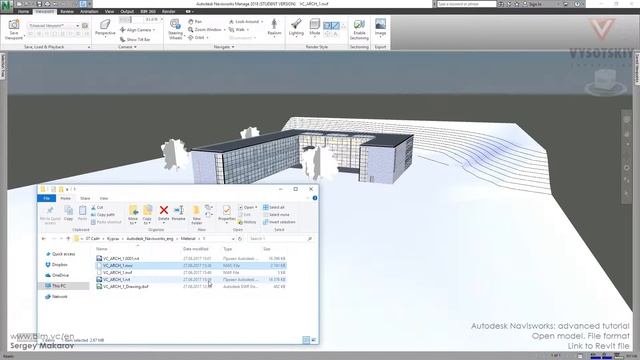Image resolution: width=640 pixels, height=360 pixels.
Task: Switch to the Animation ribbon tab
Action: (89, 11)
